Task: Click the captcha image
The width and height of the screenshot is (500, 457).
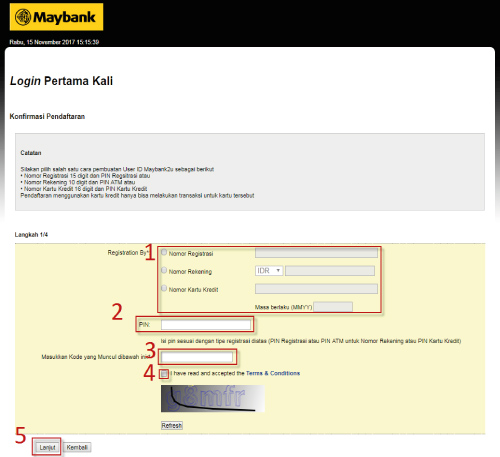Action: tap(213, 399)
